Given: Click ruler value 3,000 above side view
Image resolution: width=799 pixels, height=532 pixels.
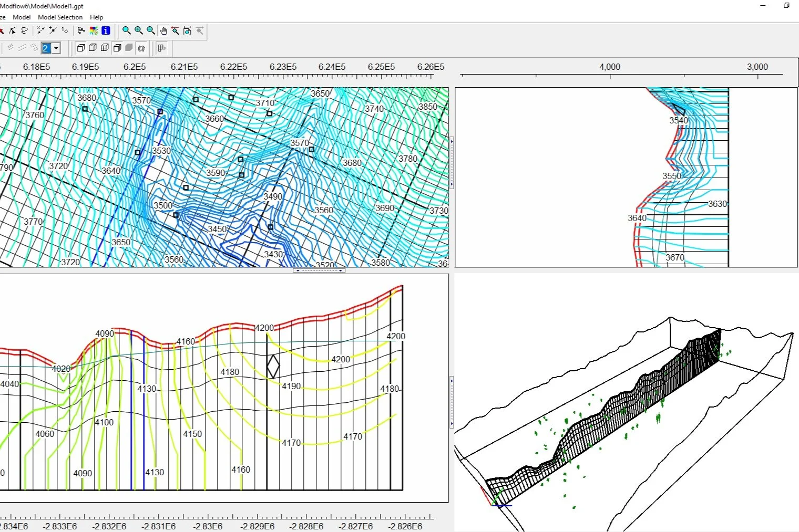Looking at the screenshot, I should (757, 67).
